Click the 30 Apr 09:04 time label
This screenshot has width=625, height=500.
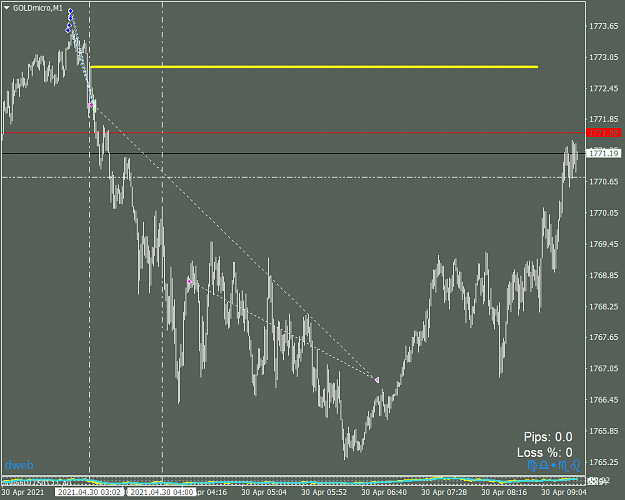[564, 492]
